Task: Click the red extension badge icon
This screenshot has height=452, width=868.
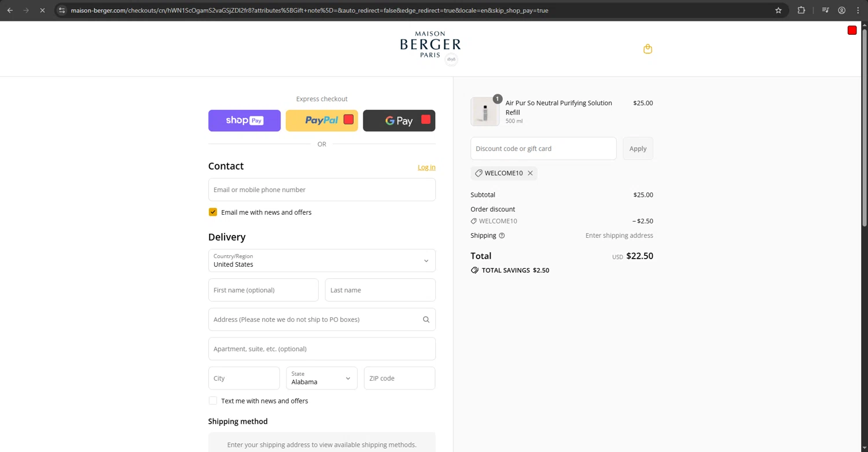Action: pos(852,30)
